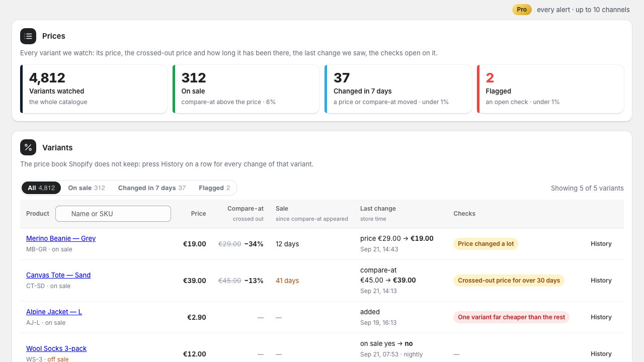Click the On sale 312 summary card
The image size is (644, 362).
(246, 89)
